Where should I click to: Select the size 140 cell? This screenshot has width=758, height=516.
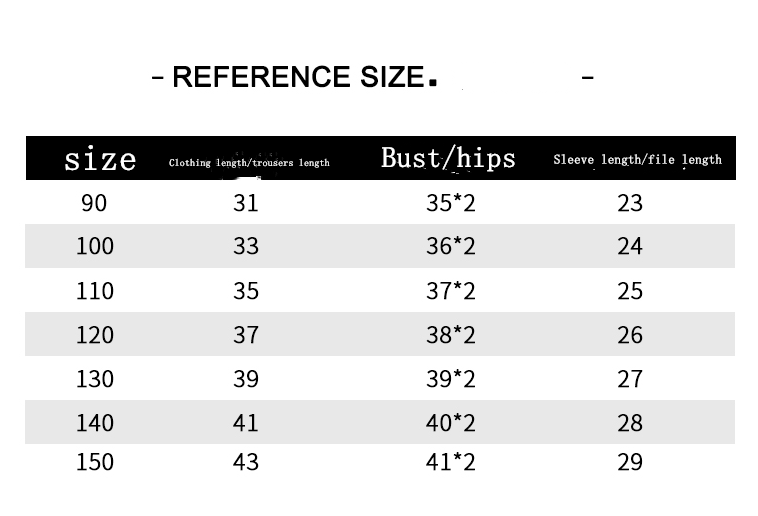point(95,423)
